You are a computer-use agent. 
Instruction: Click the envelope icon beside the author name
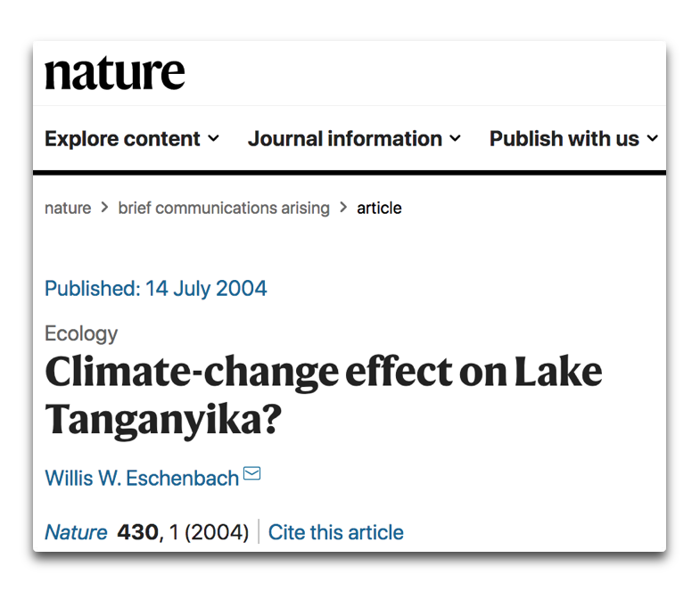click(x=251, y=473)
